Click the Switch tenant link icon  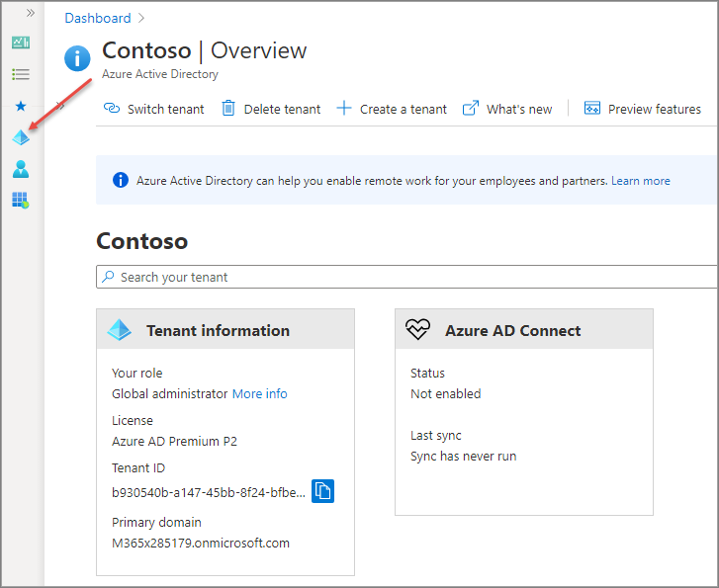112,108
